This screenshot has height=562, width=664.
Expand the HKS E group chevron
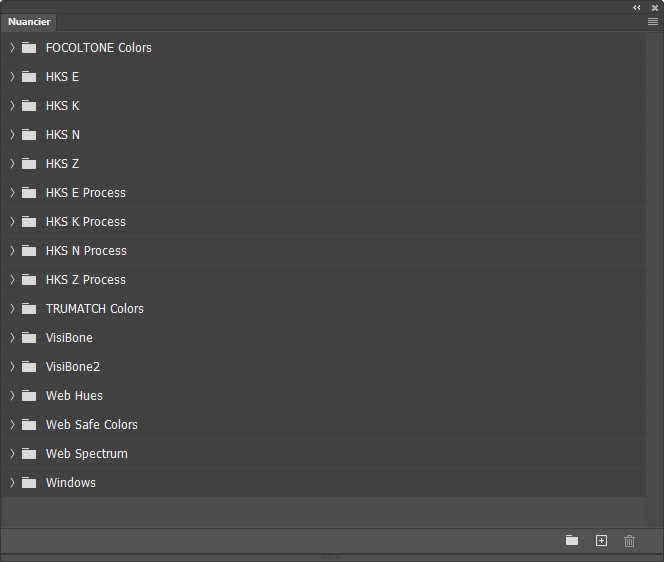tap(12, 77)
